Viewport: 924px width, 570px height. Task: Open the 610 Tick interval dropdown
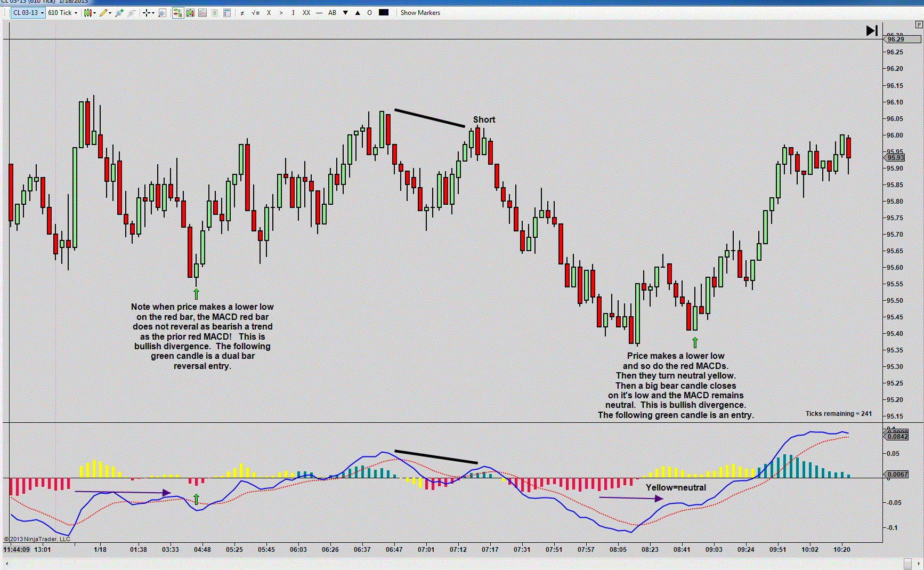(x=62, y=13)
